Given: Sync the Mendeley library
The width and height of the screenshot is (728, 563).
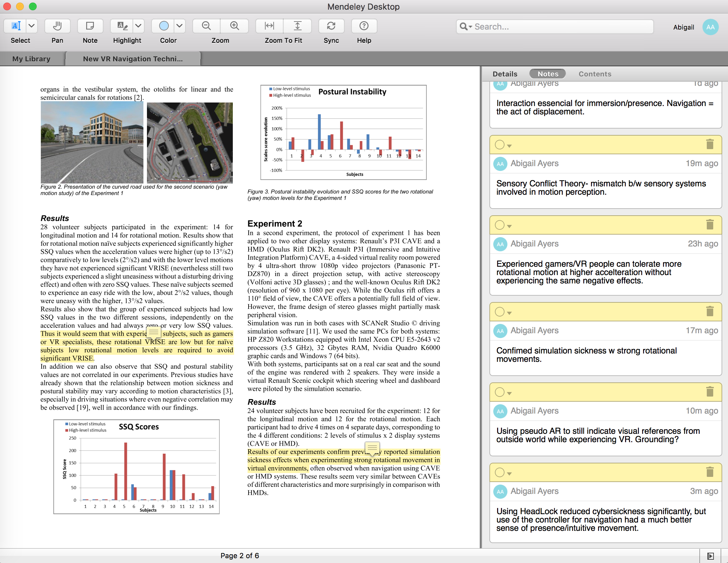Looking at the screenshot, I should [x=331, y=26].
